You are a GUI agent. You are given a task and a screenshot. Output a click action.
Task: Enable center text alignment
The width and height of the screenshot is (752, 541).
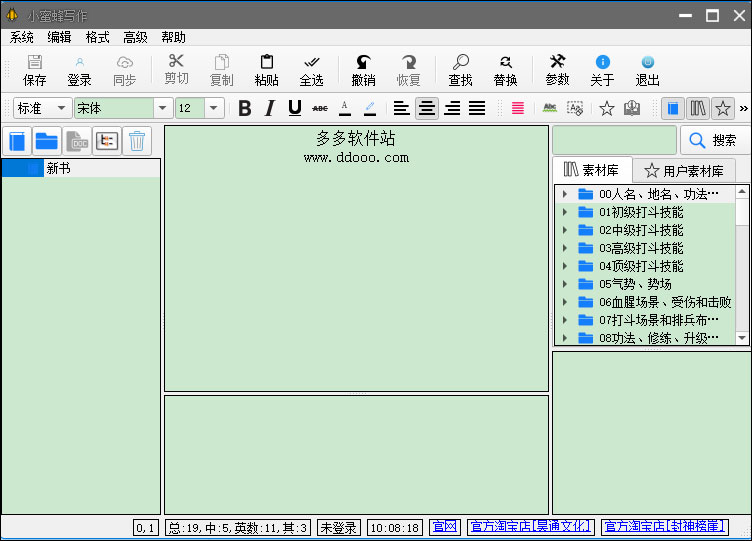(427, 108)
